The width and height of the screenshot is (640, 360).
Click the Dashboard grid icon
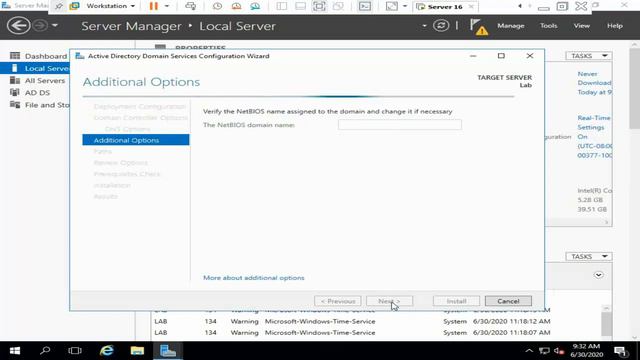pyautogui.click(x=15, y=56)
